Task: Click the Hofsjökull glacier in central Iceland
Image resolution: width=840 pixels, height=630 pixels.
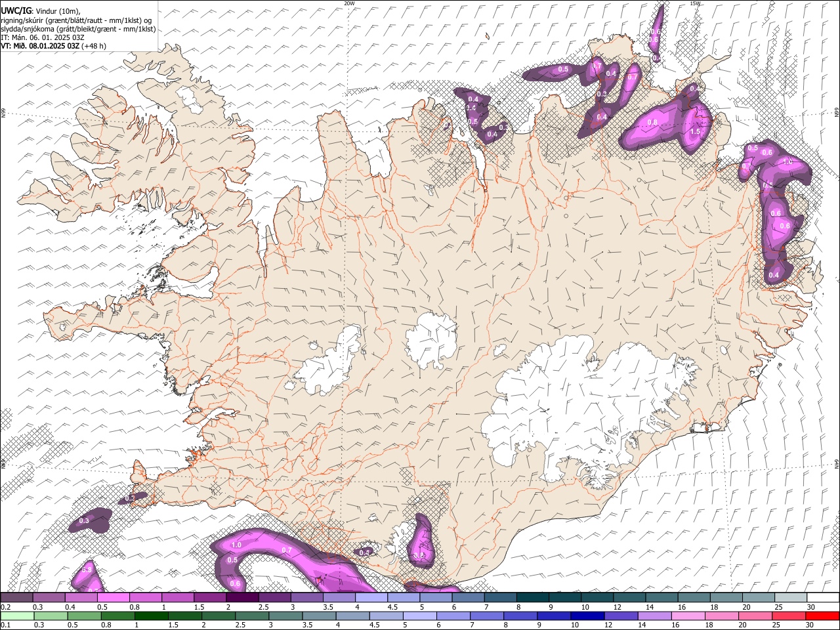Action: coord(431,340)
